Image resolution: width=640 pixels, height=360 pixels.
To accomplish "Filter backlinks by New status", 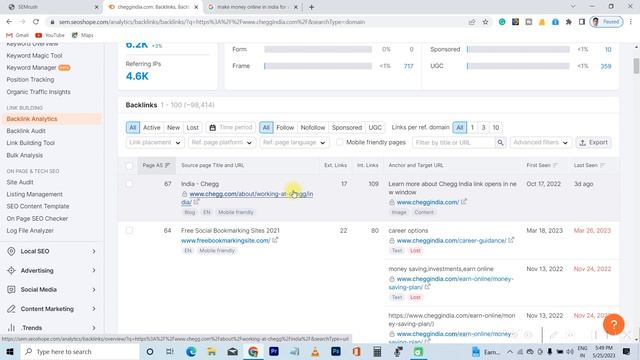I will 173,127.
